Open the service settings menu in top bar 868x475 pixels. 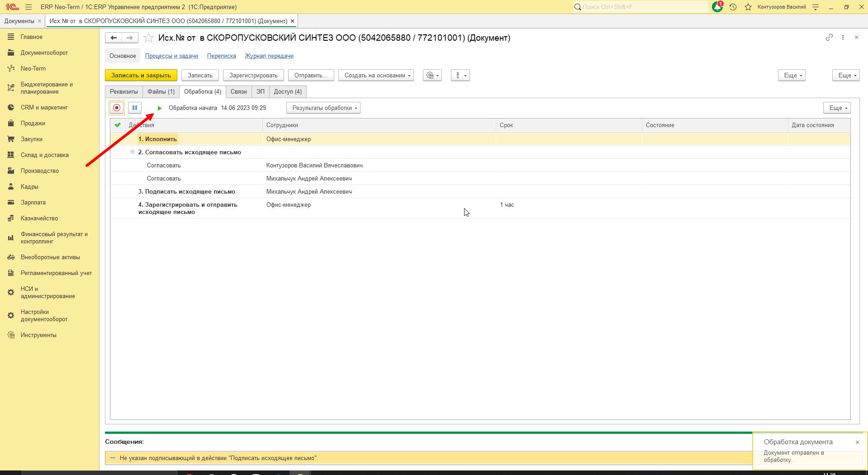pyautogui.click(x=816, y=7)
